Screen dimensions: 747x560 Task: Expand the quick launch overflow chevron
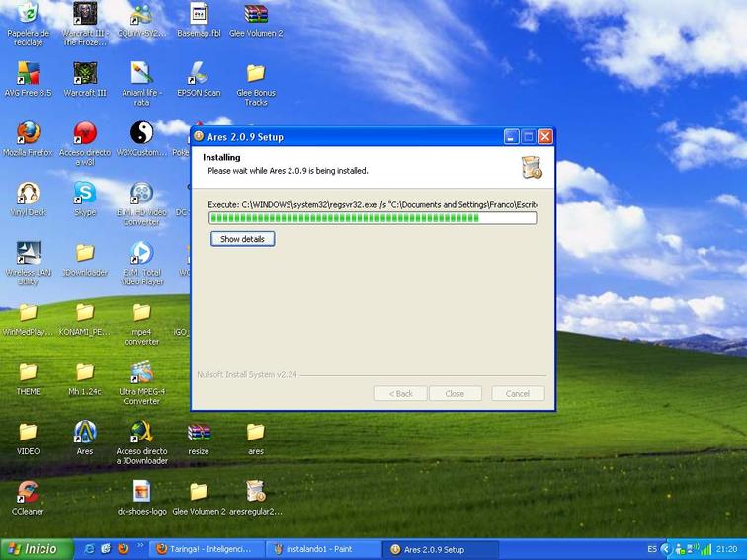tap(140, 545)
